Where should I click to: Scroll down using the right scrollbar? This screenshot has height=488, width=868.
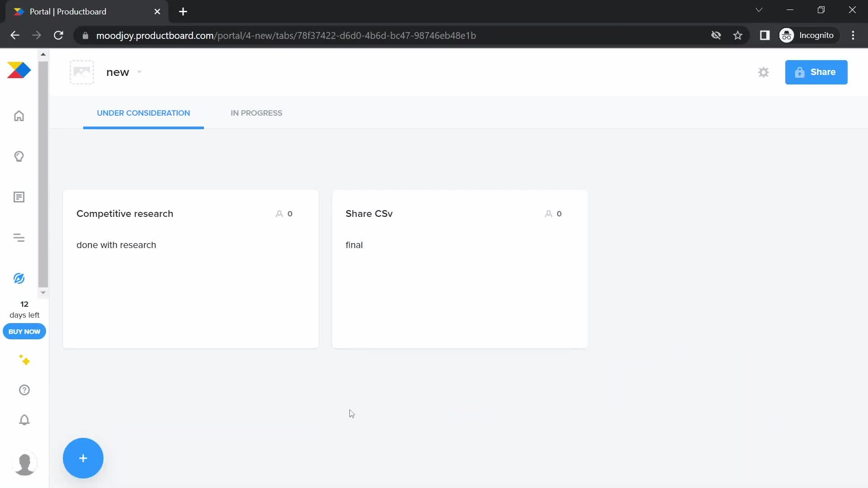tap(43, 292)
